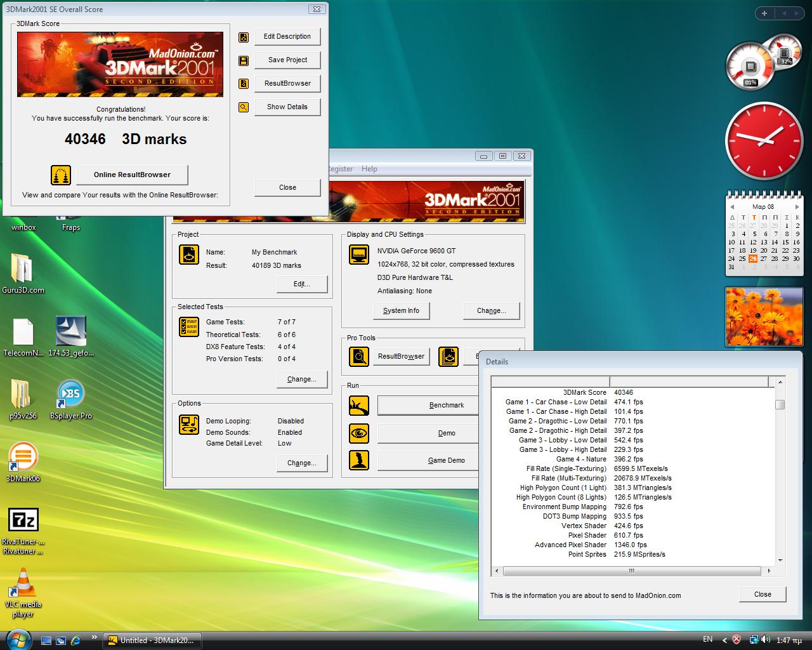Click the Benchmark button
The height and width of the screenshot is (650, 812).
pyautogui.click(x=428, y=406)
